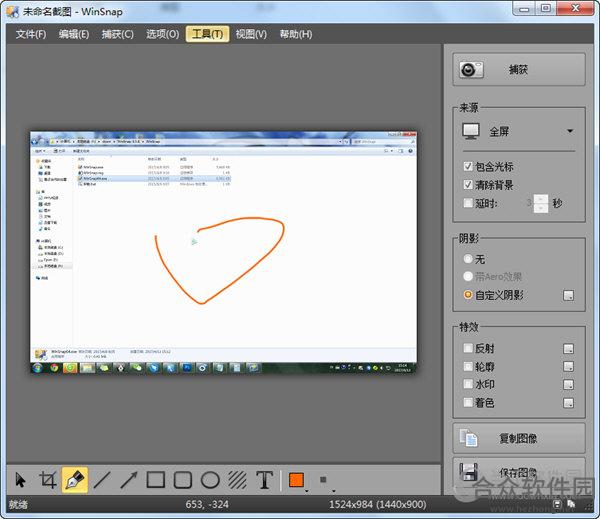Viewport: 600px width, 519px height.
Task: Click the Save Image (保存图像) button
Action: point(519,473)
